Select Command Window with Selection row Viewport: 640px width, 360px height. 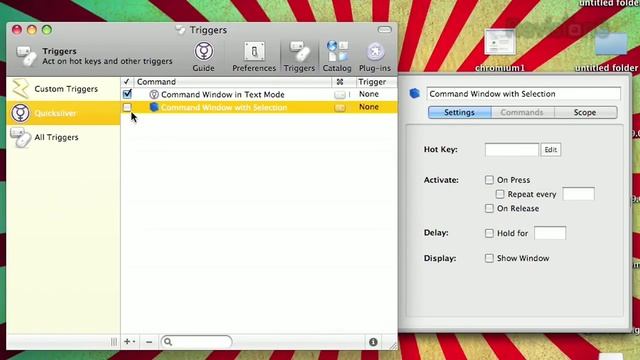pyautogui.click(x=259, y=107)
